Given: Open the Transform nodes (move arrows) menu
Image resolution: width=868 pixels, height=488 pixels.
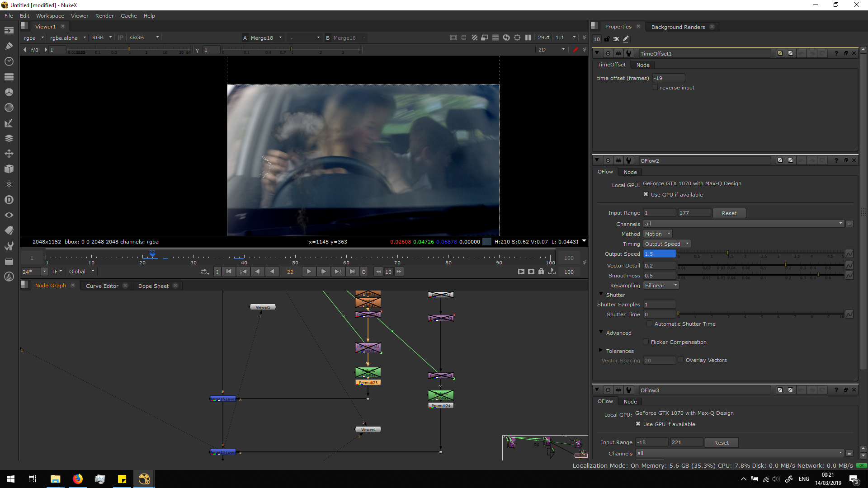Looking at the screenshot, I should click(9, 154).
